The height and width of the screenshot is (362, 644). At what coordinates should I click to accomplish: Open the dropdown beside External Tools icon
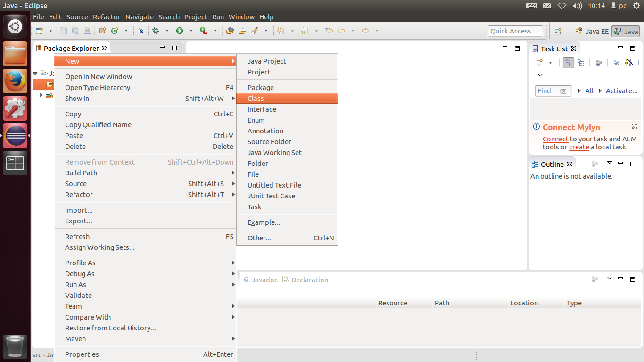pyautogui.click(x=215, y=31)
